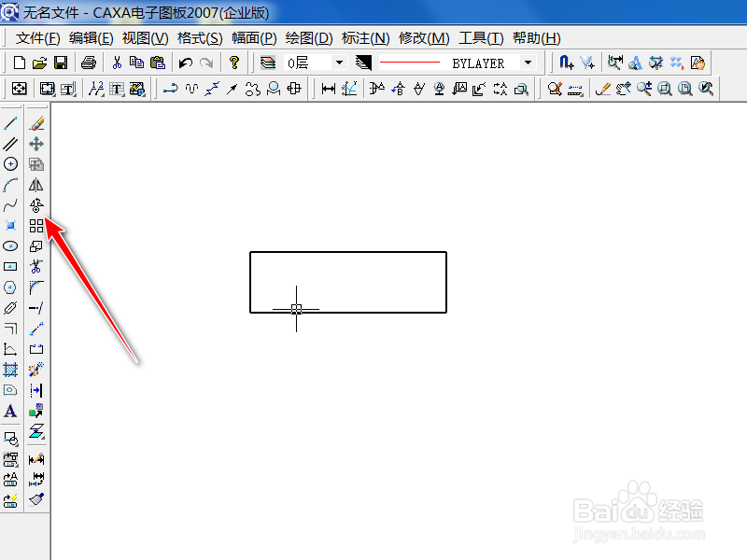Open the 工具(T) menu

pos(481,38)
